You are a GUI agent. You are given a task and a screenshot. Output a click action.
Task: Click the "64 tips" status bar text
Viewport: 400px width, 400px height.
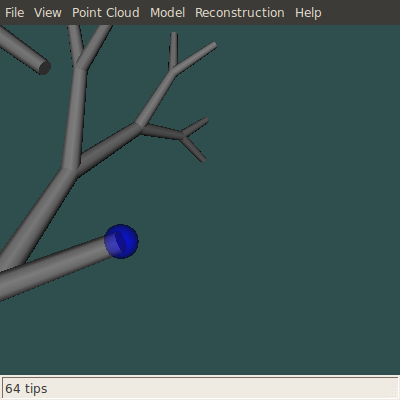(26, 389)
